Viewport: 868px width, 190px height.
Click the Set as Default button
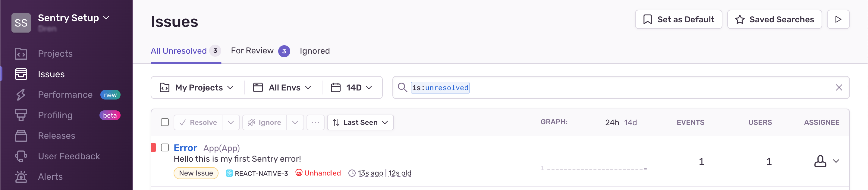(678, 20)
